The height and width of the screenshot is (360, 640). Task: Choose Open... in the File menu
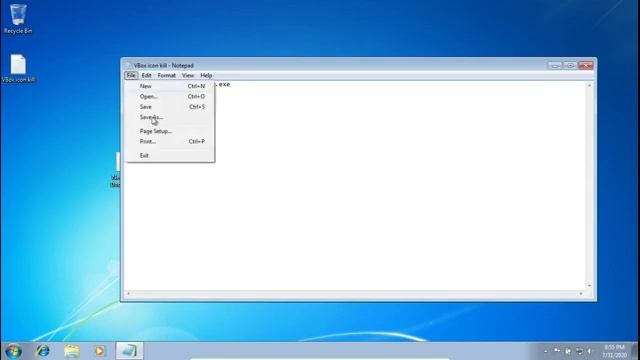coord(170,96)
